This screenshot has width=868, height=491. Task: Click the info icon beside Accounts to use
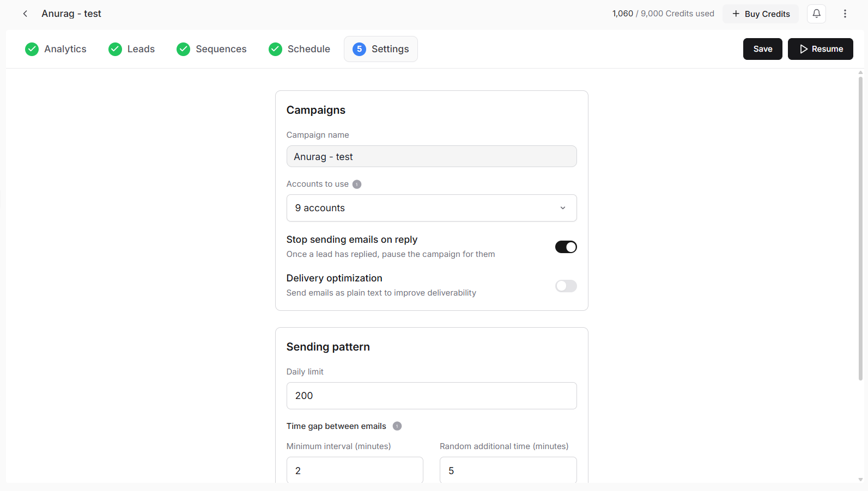(357, 184)
